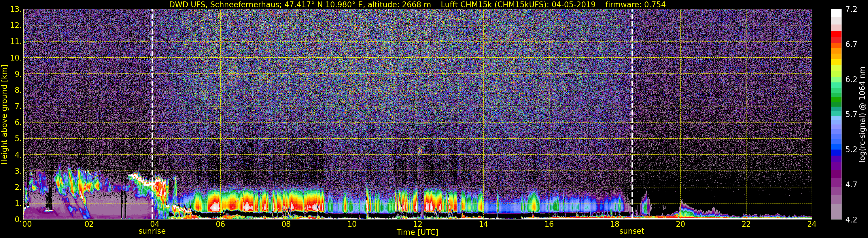Click the height axis tick '3.'
The image size is (868, 238).
tap(18, 171)
